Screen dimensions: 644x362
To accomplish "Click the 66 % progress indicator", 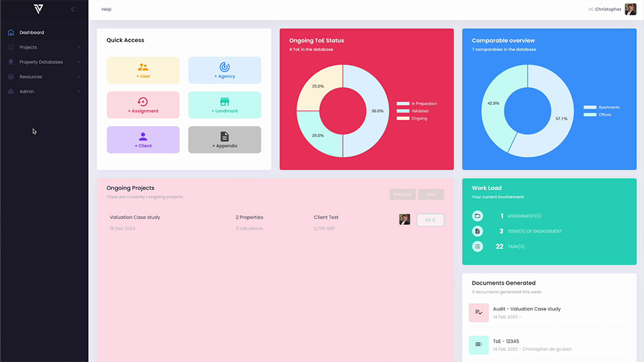I will click(430, 220).
